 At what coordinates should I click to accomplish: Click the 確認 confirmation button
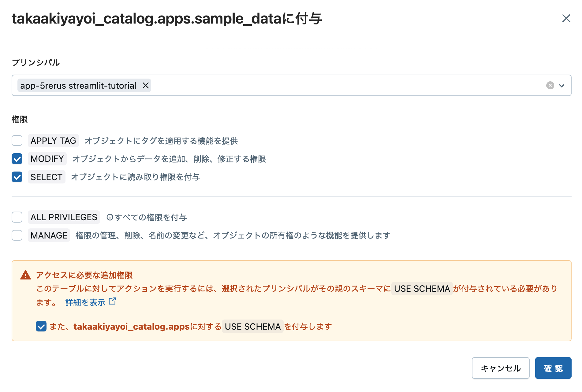click(553, 368)
